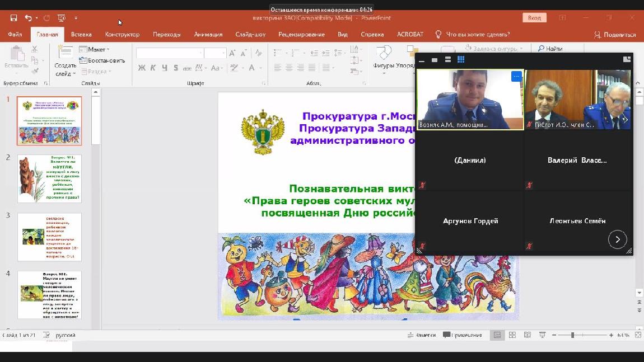
Task: Switch to the Конструктор tab
Action: click(123, 35)
